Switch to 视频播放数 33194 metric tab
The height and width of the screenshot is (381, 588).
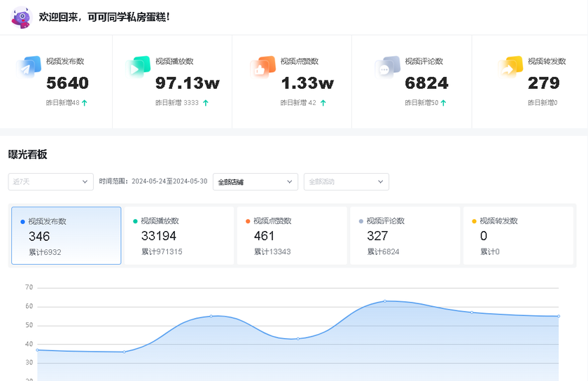tap(179, 235)
